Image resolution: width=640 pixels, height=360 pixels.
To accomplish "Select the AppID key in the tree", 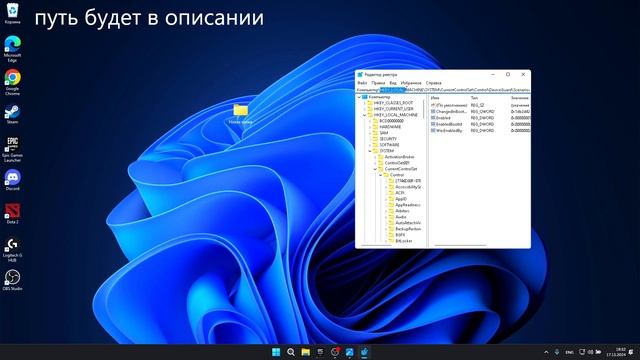I will coord(401,199).
